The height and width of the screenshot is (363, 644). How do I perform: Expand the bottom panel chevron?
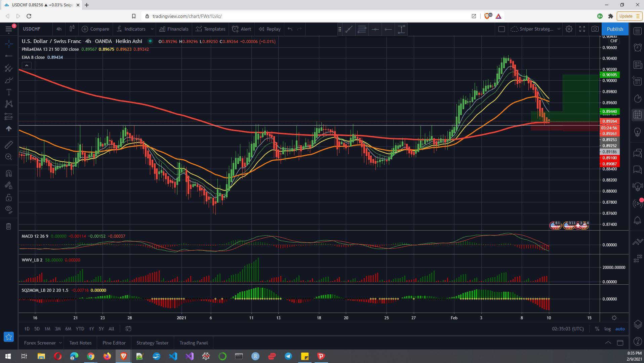click(608, 343)
